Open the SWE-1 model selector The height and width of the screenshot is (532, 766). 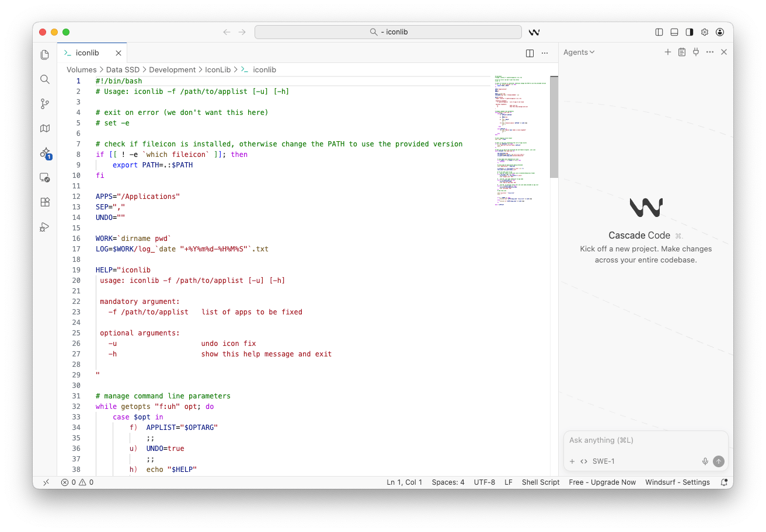point(603,461)
